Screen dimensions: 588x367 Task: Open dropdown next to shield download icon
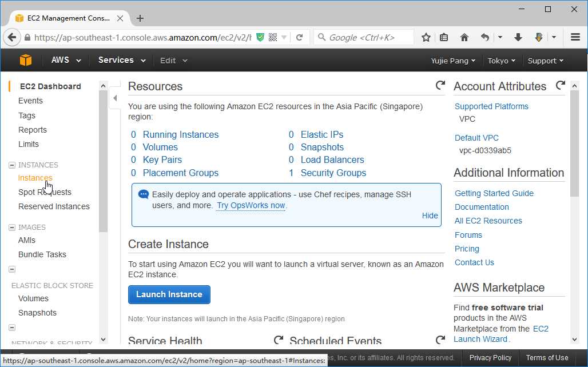pos(554,38)
